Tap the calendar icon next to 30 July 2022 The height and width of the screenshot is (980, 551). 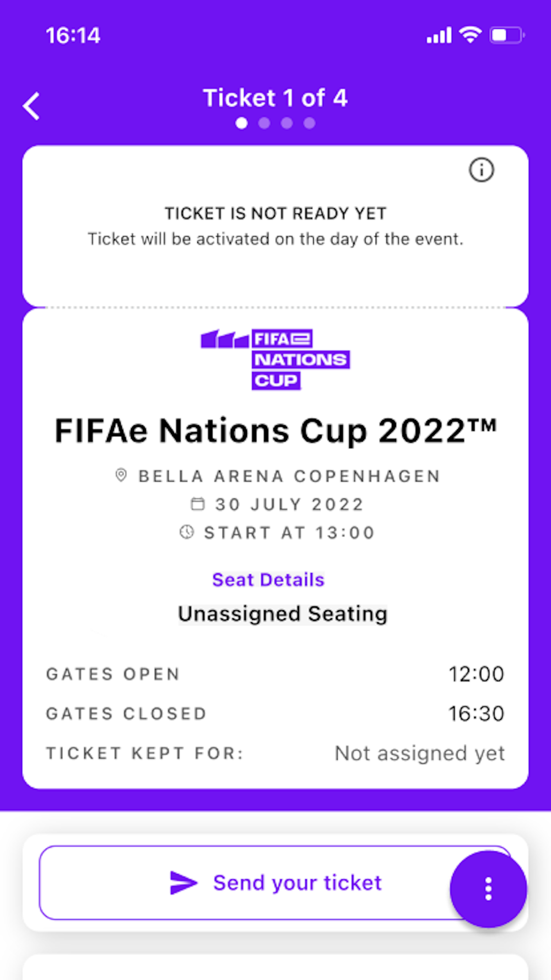coord(197,504)
